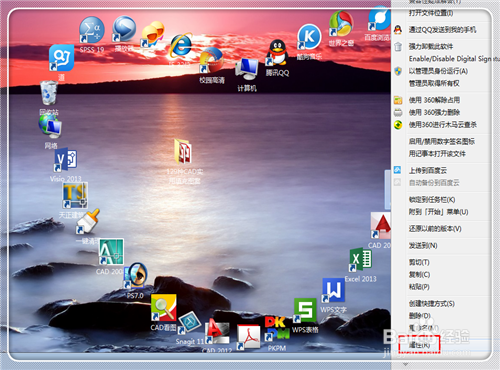Select the Visio 2013 shortcut
This screenshot has height=370, width=500.
[x=66, y=165]
